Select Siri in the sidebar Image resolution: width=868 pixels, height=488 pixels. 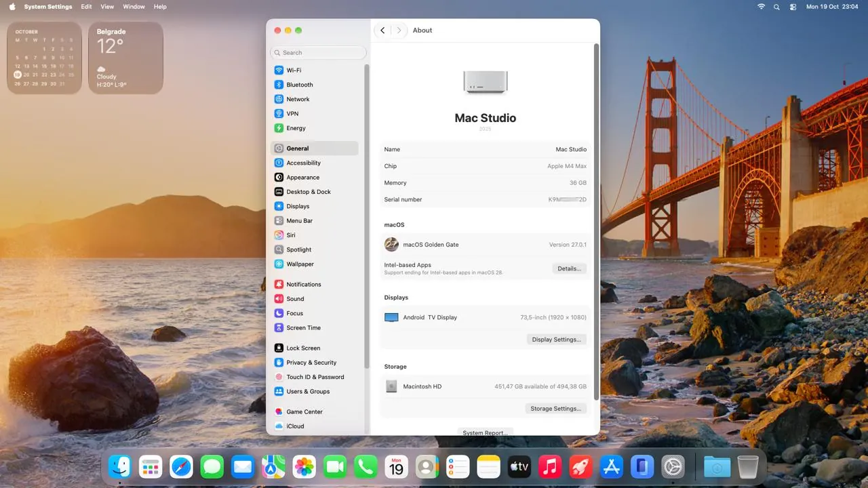pos(315,235)
